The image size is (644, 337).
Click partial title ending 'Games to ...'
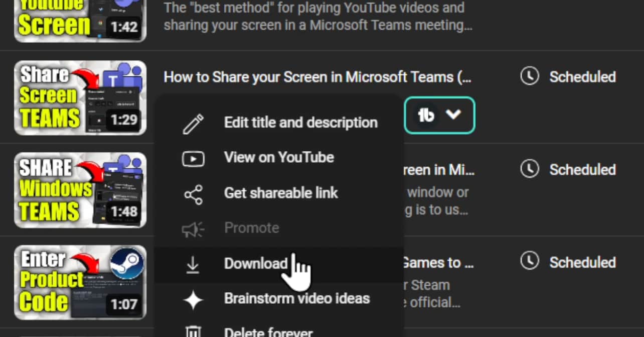pyautogui.click(x=438, y=263)
